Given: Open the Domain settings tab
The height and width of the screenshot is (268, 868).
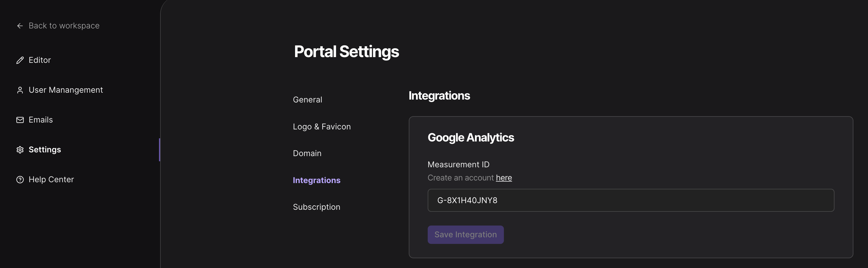Looking at the screenshot, I should pyautogui.click(x=307, y=153).
